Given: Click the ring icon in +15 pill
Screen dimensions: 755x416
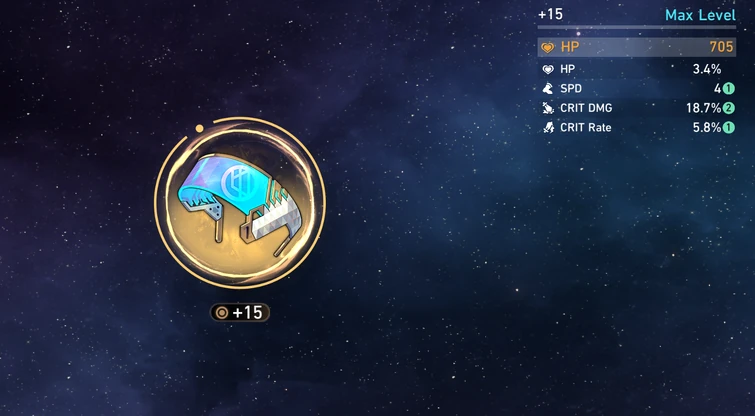Looking at the screenshot, I should click(x=222, y=313).
